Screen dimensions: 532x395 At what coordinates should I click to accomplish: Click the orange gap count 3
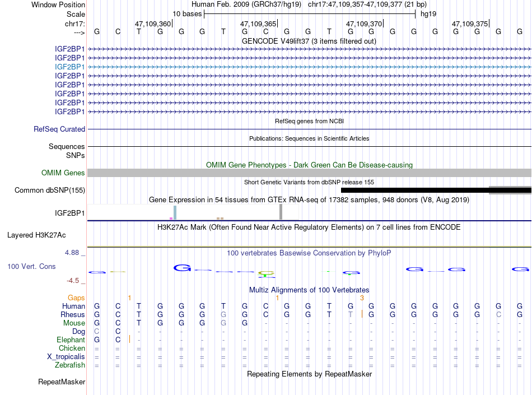click(362, 298)
